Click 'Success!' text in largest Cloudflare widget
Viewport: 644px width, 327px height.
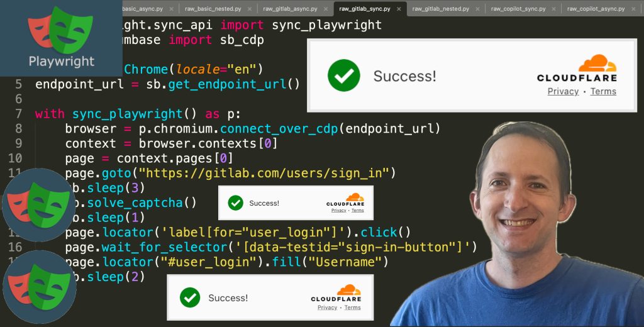coord(404,76)
